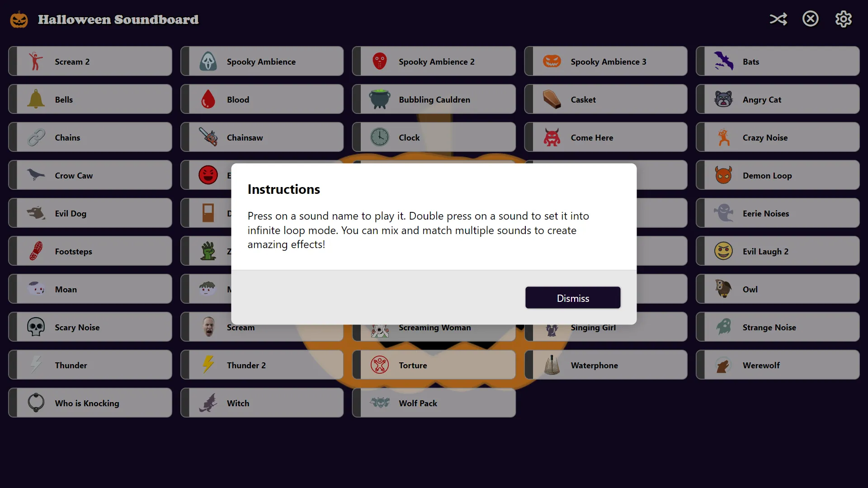This screenshot has width=868, height=488.
Task: Click the Crow Caw sound icon
Action: click(35, 175)
